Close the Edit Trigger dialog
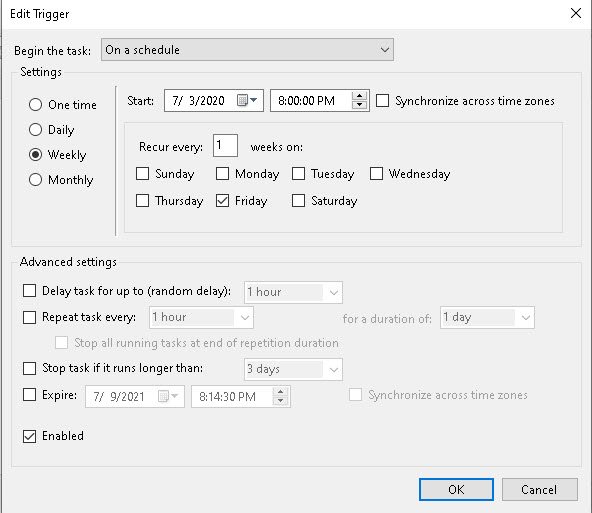The width and height of the screenshot is (592, 513). point(576,13)
